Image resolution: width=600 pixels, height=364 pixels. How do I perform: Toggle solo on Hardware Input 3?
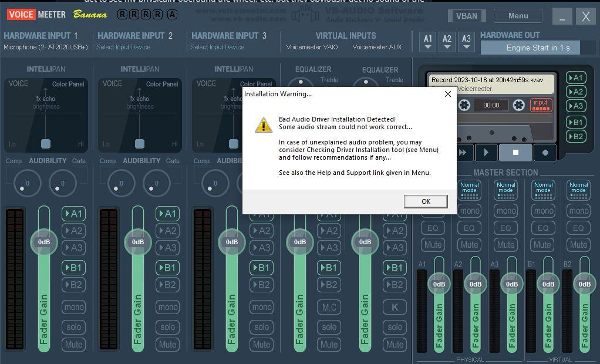pos(261,327)
